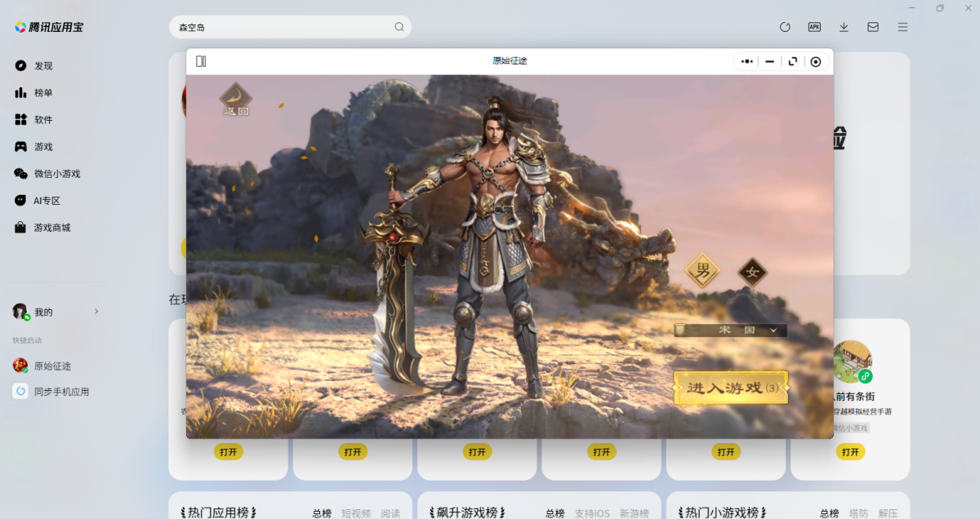Screen dimensions: 980x519
Task: Click the search magnifier icon
Action: tap(399, 27)
